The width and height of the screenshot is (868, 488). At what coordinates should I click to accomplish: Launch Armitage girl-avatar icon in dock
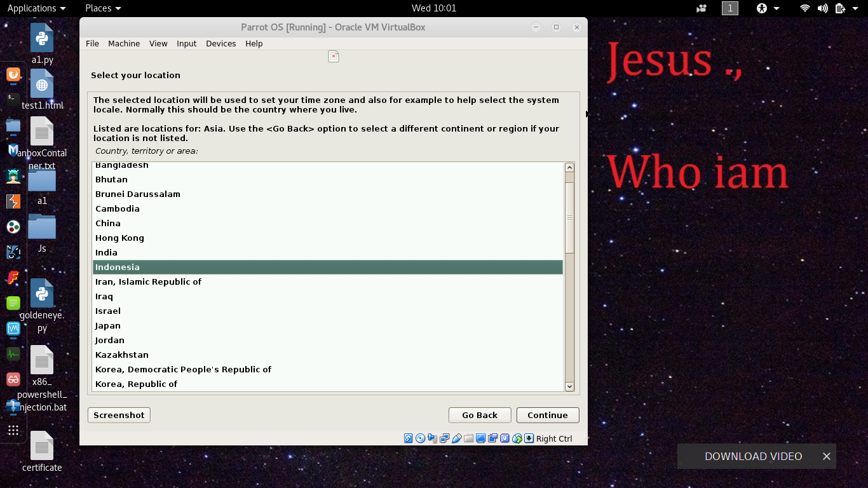[13, 176]
